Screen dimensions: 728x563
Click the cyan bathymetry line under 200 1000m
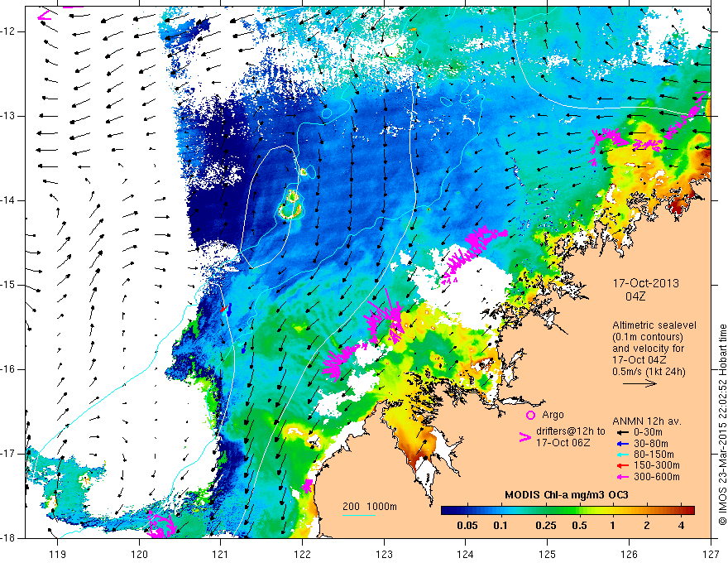point(359,515)
